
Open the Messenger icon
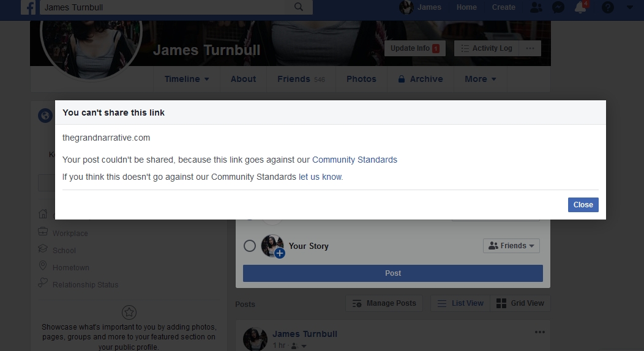pyautogui.click(x=558, y=7)
